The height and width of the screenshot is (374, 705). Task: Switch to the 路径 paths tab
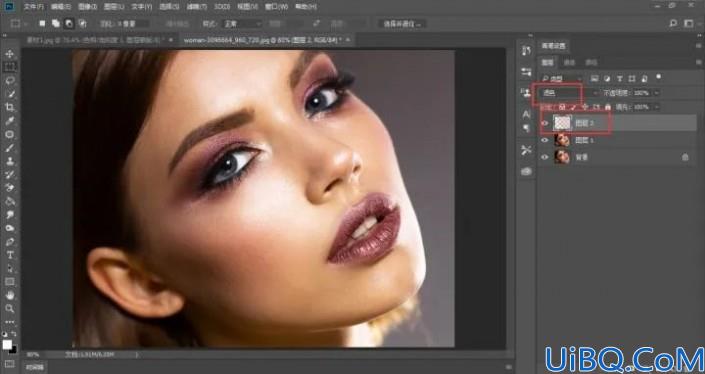pyautogui.click(x=591, y=62)
